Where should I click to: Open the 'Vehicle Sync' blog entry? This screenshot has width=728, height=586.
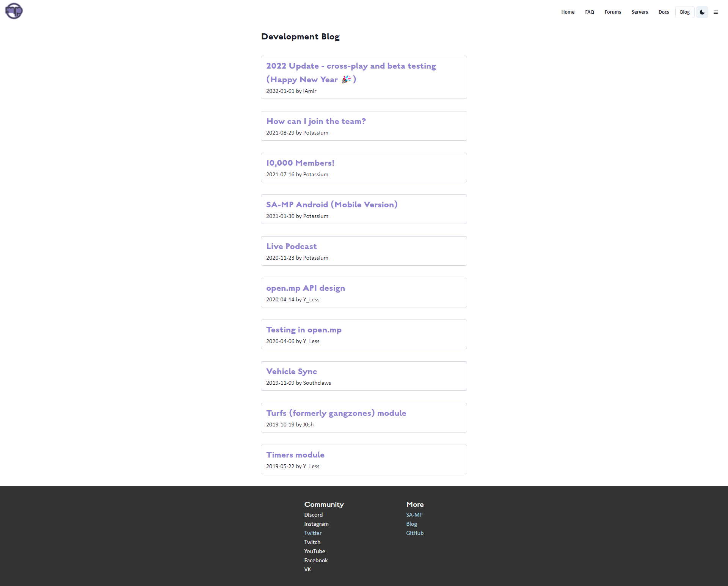tap(291, 371)
